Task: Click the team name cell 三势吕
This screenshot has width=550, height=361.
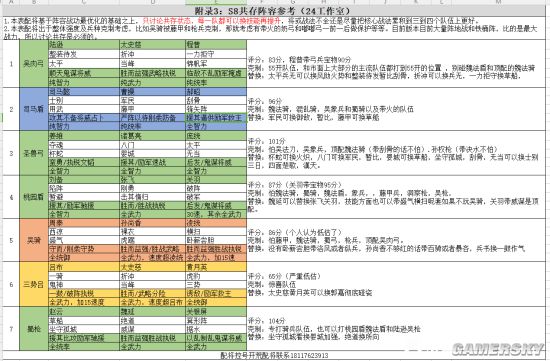Action: [34, 284]
